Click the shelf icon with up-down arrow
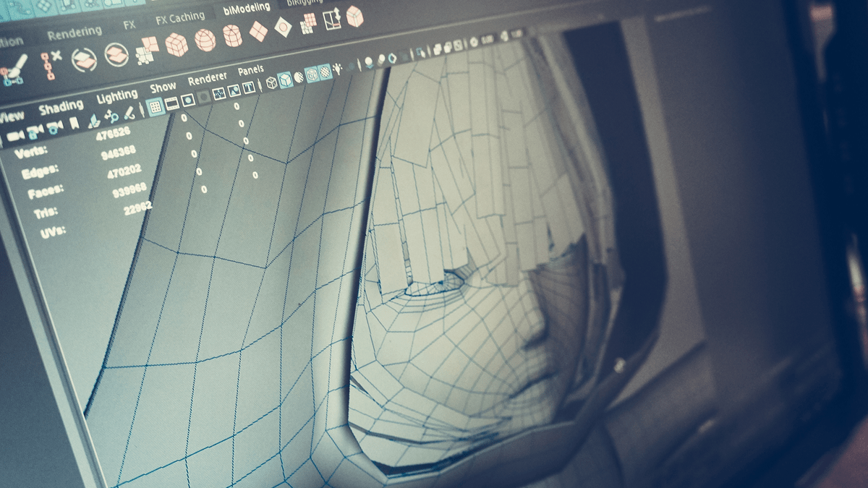Screen dimensions: 868x488 (x=331, y=19)
